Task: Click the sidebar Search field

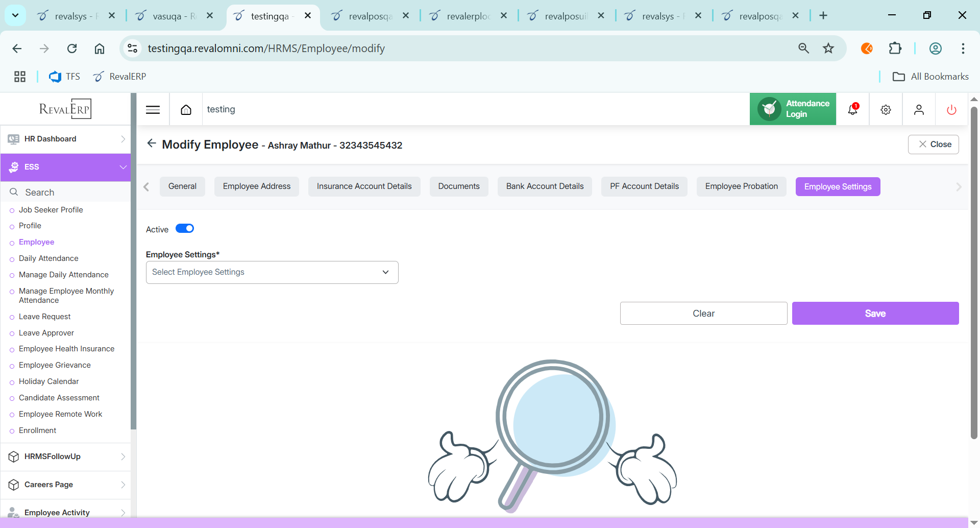Action: pos(66,193)
